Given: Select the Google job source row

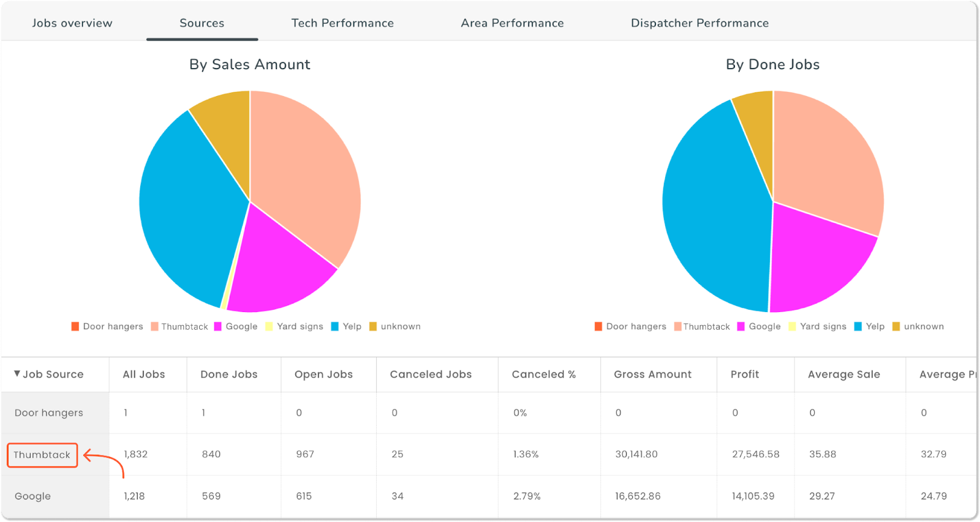Looking at the screenshot, I should click(33, 496).
